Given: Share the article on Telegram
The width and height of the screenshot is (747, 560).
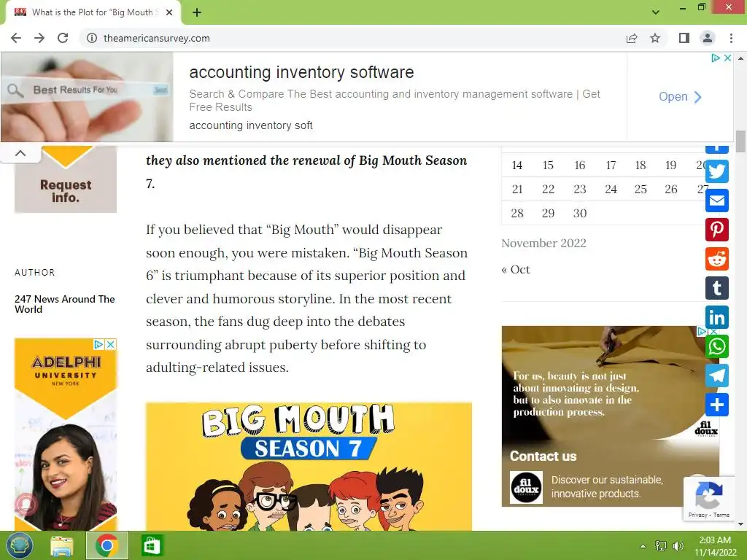Looking at the screenshot, I should coord(716,376).
